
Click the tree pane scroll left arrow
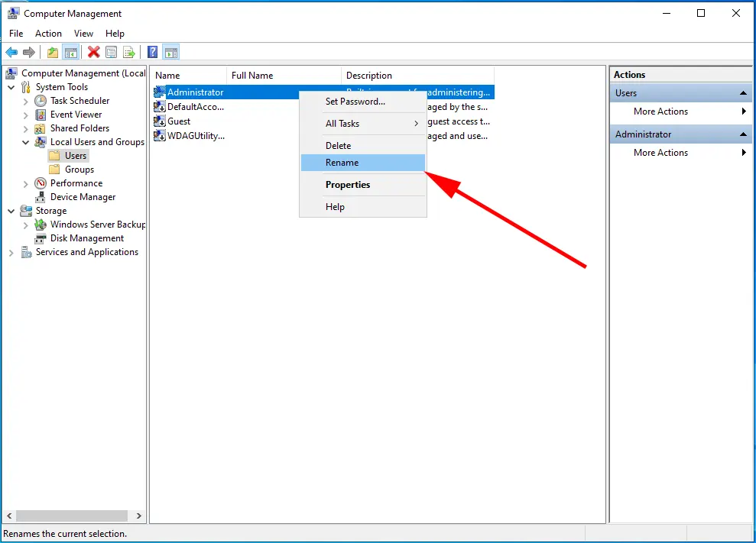[x=9, y=516]
